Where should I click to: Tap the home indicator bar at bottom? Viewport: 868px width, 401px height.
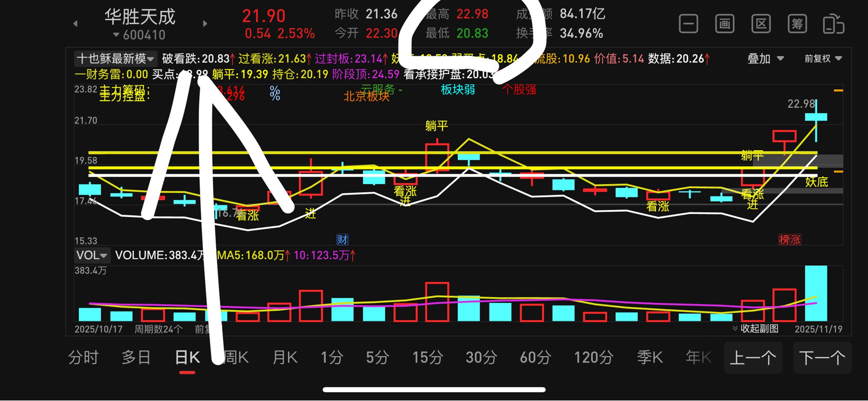pyautogui.click(x=434, y=390)
